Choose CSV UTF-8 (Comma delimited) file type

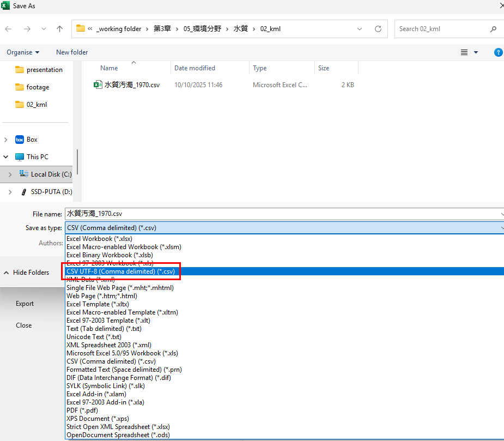[x=120, y=271]
